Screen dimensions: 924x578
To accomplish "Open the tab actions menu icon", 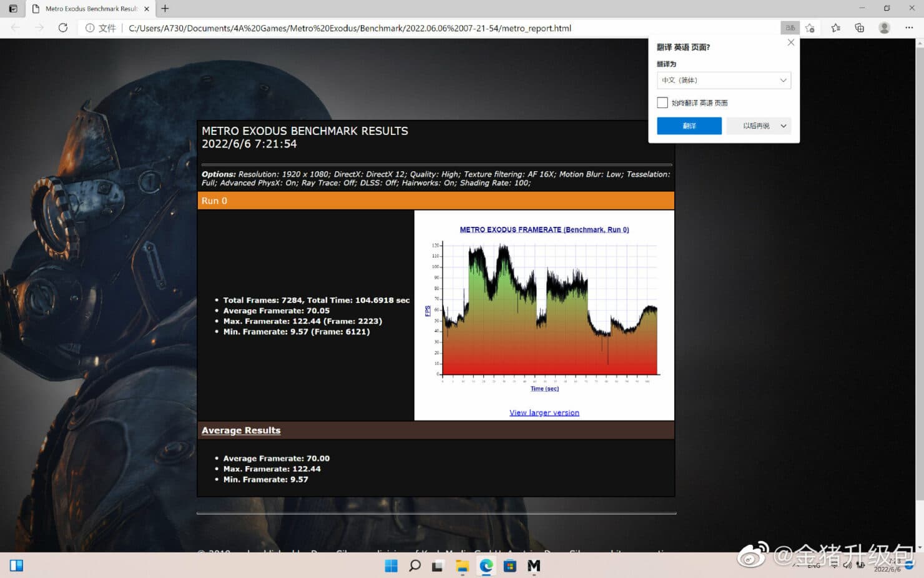I will point(13,9).
